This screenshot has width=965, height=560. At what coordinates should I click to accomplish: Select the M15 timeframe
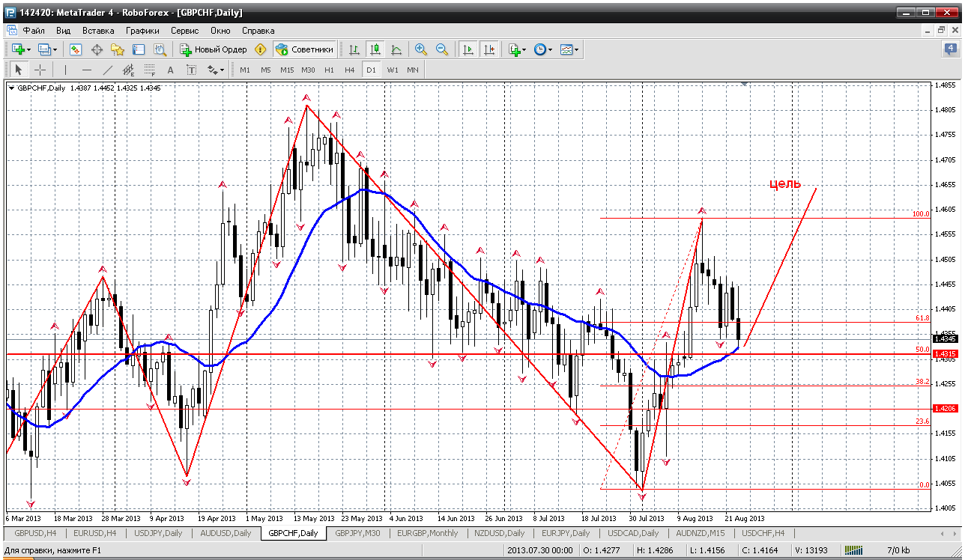click(x=287, y=70)
